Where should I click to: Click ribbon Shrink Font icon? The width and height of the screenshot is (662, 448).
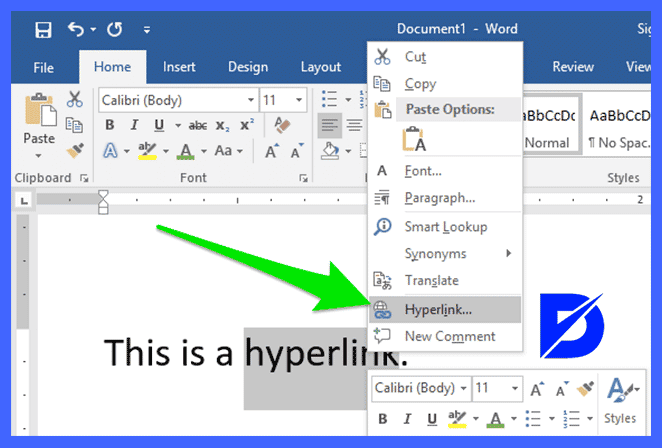click(x=297, y=151)
